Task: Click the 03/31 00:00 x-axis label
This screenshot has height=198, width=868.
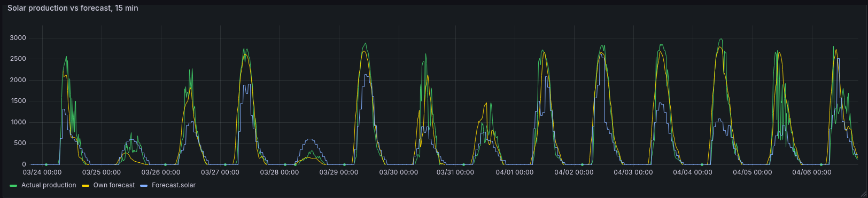Action: pyautogui.click(x=455, y=172)
